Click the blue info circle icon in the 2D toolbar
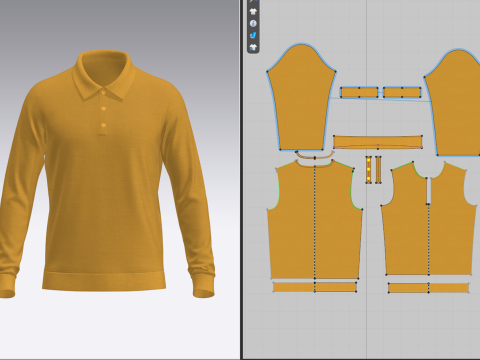480x360 pixels. [x=253, y=23]
